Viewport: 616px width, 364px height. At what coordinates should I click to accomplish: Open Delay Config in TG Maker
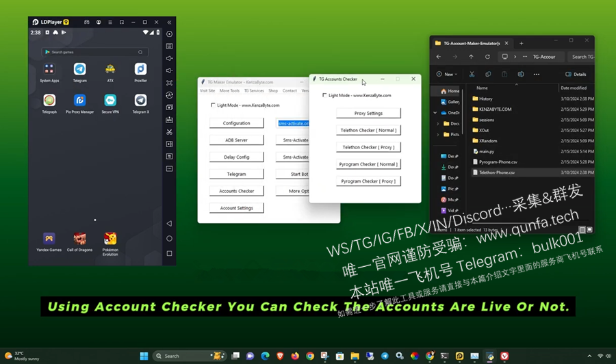(237, 157)
